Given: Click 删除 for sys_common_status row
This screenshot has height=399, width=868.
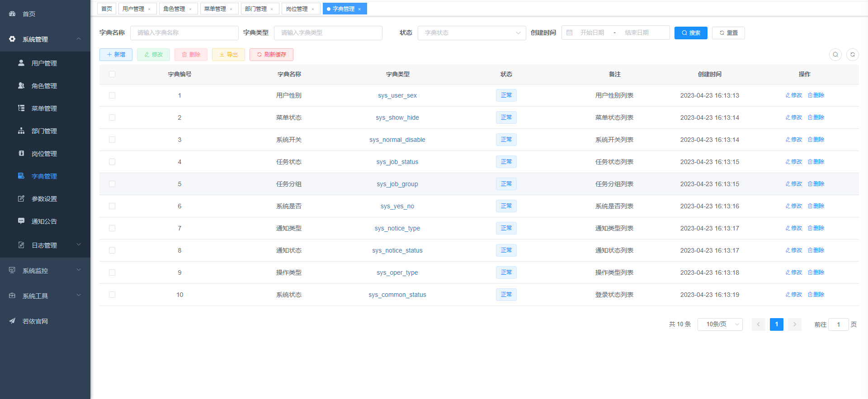Looking at the screenshot, I should pos(816,295).
